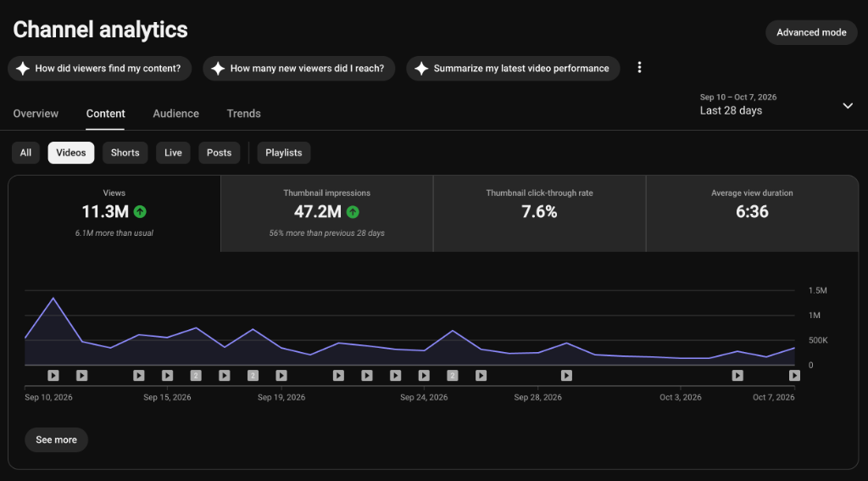The height and width of the screenshot is (481, 868).
Task: Click sparkle icon beside 'How many new viewers did I reach?'
Action: (218, 69)
